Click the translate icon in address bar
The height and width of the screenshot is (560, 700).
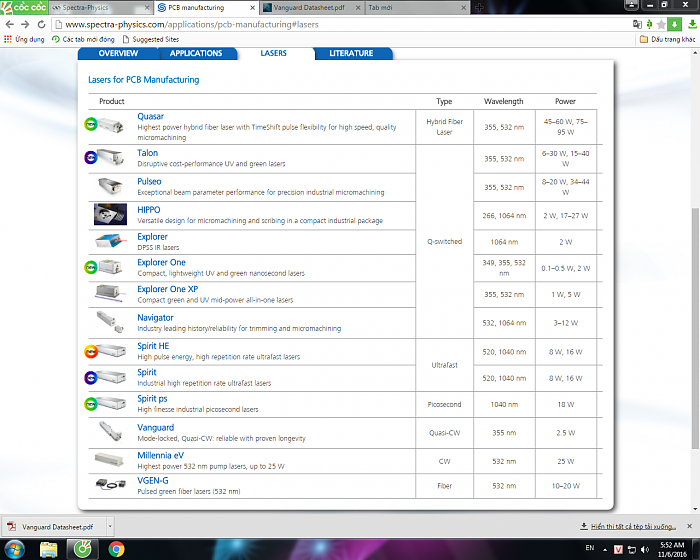coord(637,25)
